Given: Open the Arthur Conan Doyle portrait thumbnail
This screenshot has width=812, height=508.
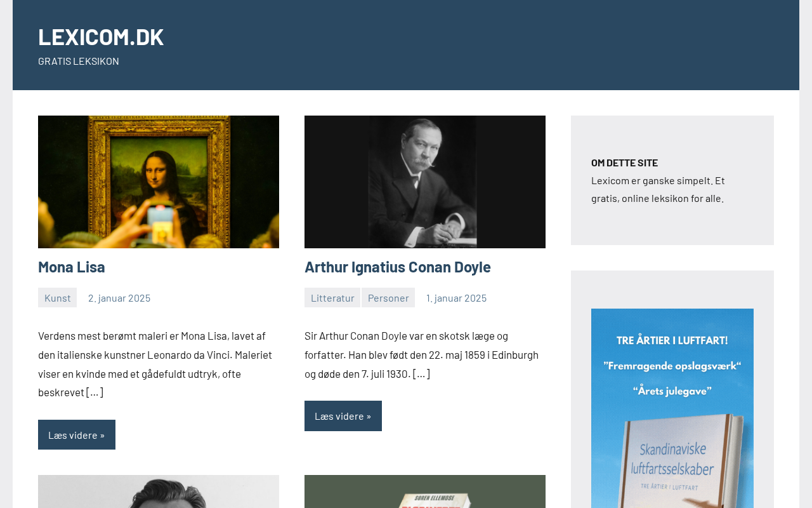Looking at the screenshot, I should coord(425,182).
